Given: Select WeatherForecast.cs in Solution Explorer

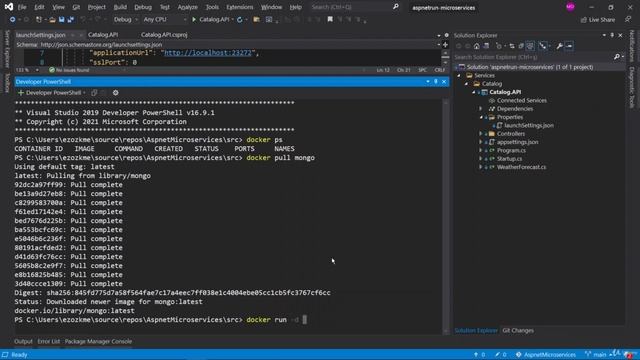Looking at the screenshot, I should (521, 167).
